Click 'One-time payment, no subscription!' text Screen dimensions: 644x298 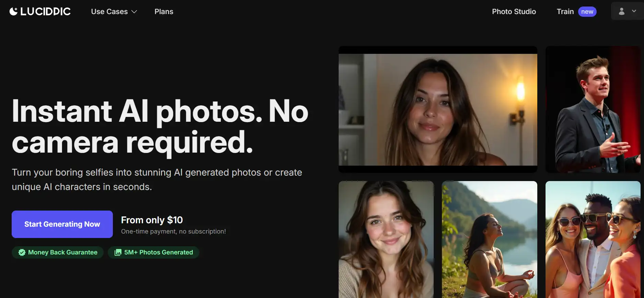173,231
